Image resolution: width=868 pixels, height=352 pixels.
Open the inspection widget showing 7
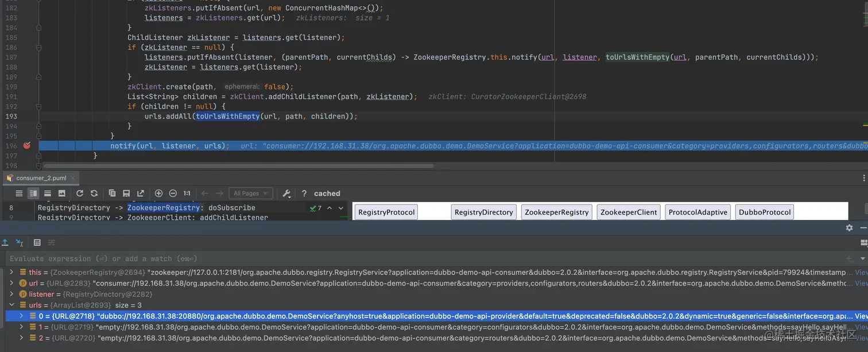click(316, 208)
